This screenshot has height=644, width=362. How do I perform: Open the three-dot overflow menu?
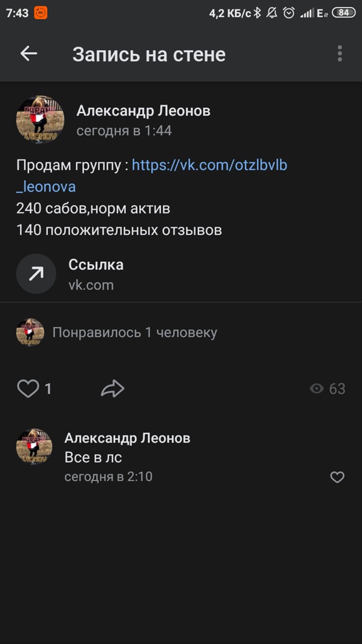[339, 54]
